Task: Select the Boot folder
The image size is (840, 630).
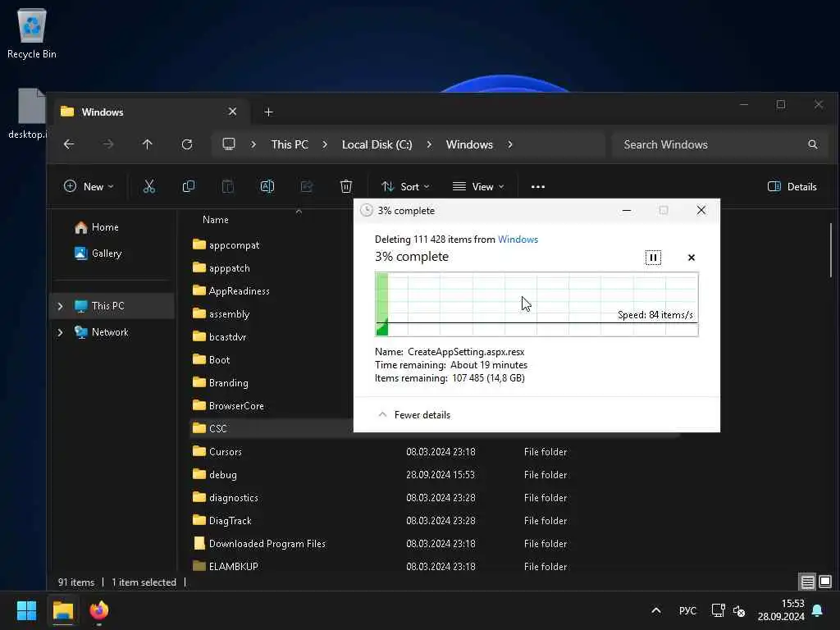Action: click(x=211, y=360)
